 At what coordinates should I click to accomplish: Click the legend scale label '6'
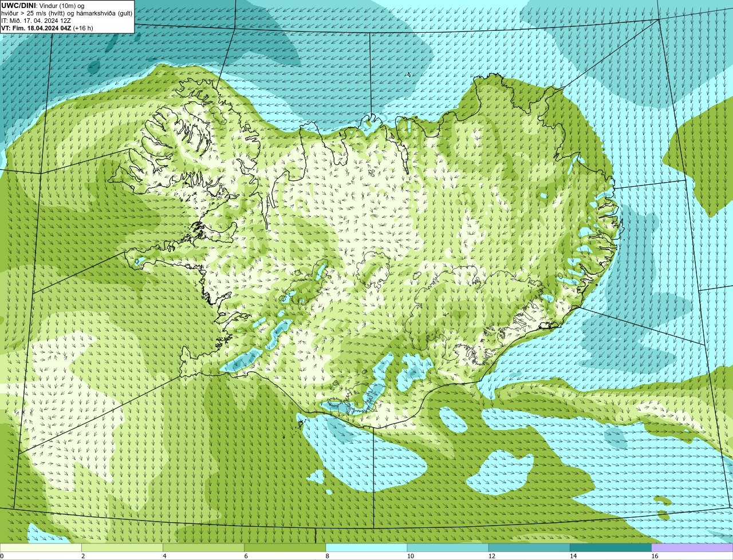246,556
